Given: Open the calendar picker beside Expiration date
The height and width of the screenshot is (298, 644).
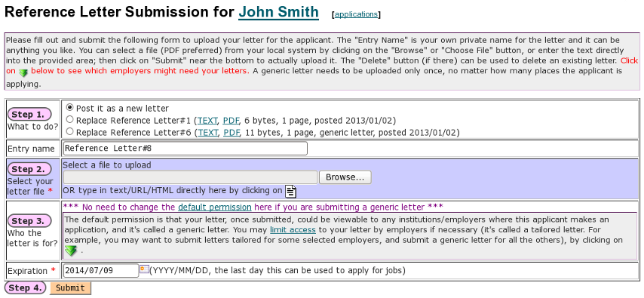Looking at the screenshot, I should (144, 269).
